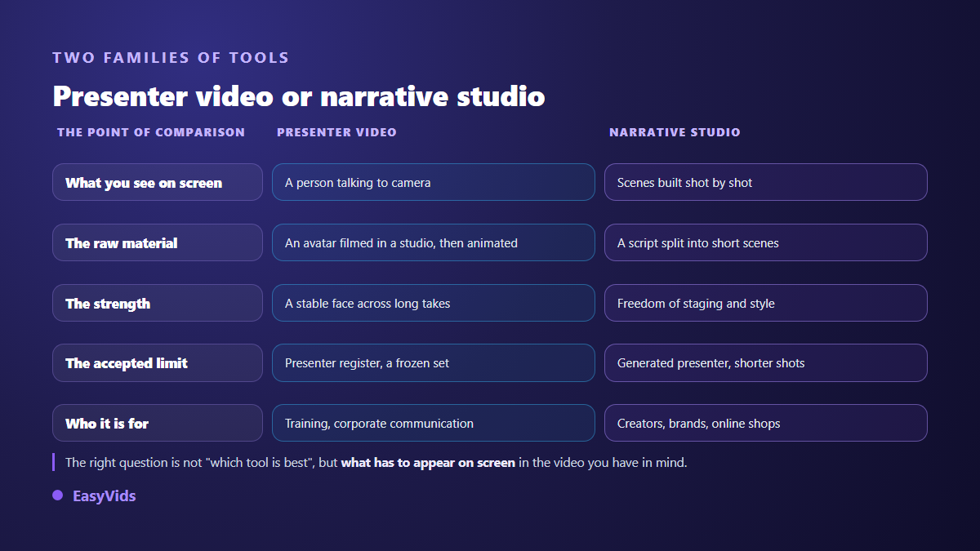Click the 'Scenes built shot by shot' cell

[766, 182]
